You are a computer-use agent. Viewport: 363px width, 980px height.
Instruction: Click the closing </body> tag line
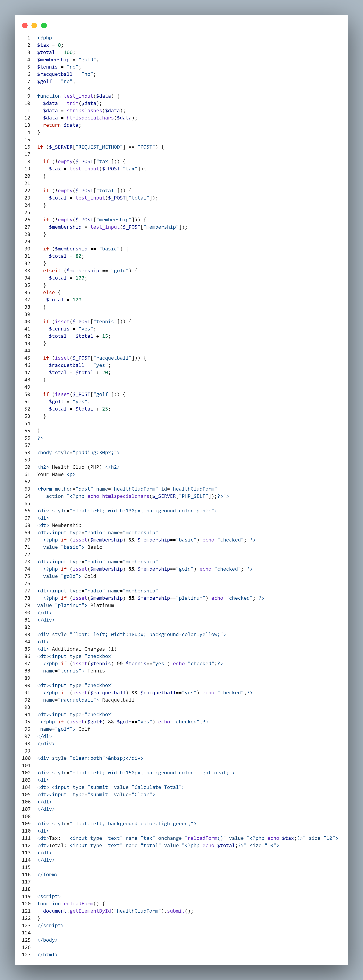pyautogui.click(x=47, y=940)
